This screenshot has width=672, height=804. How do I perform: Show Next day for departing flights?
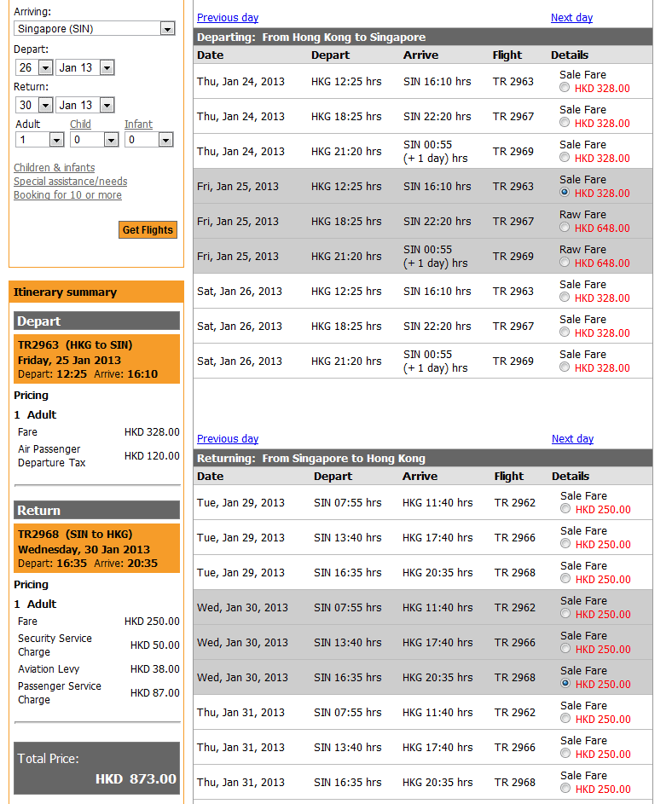coord(571,18)
